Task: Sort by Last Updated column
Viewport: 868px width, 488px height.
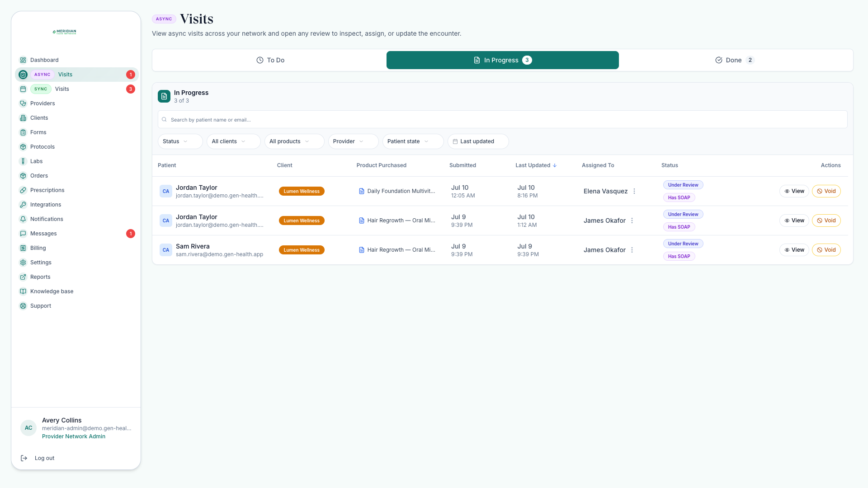Action: click(x=536, y=165)
